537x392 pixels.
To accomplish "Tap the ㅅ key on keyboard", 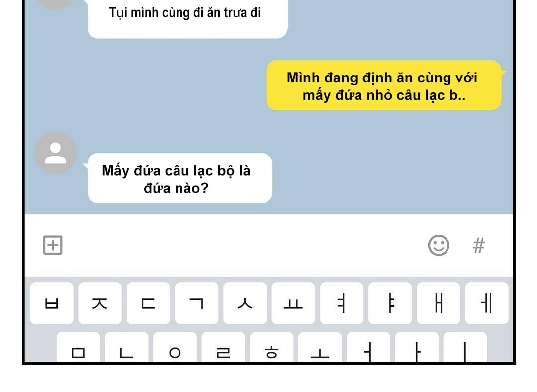I will point(245,304).
